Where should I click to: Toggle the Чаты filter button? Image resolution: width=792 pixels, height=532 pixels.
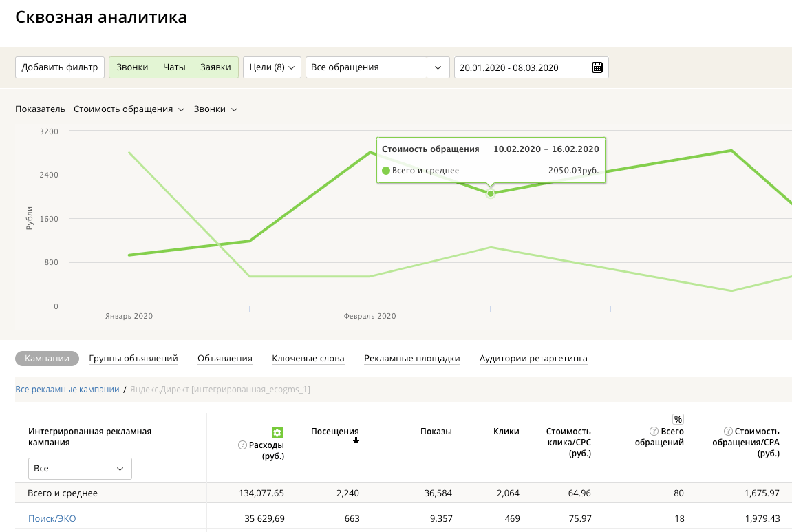(x=174, y=67)
